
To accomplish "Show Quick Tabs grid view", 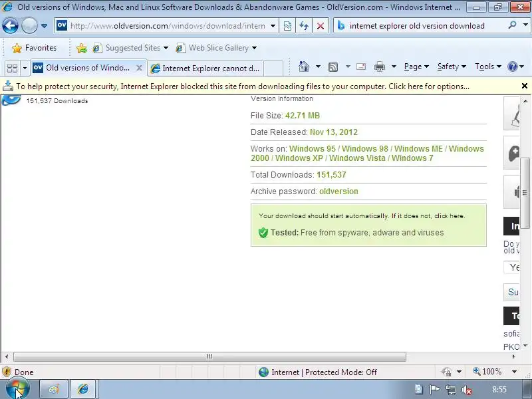I will (x=12, y=68).
